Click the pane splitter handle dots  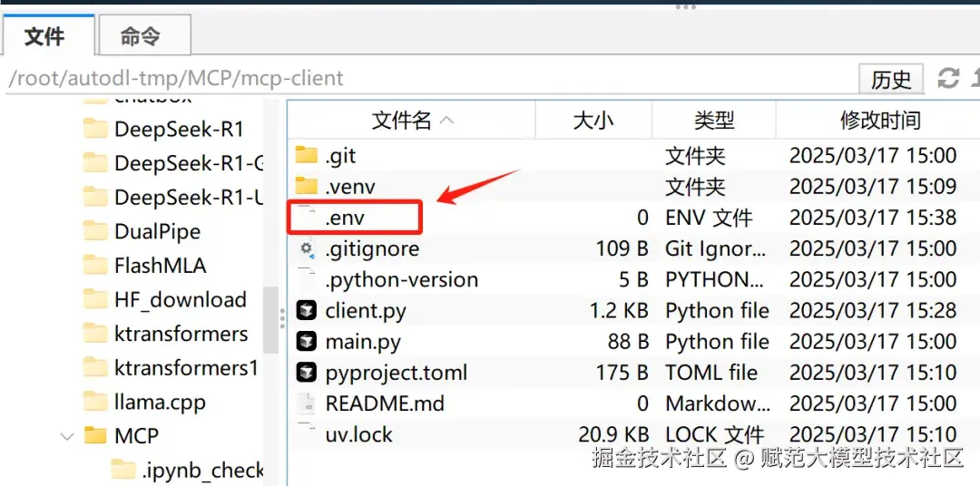(282, 318)
